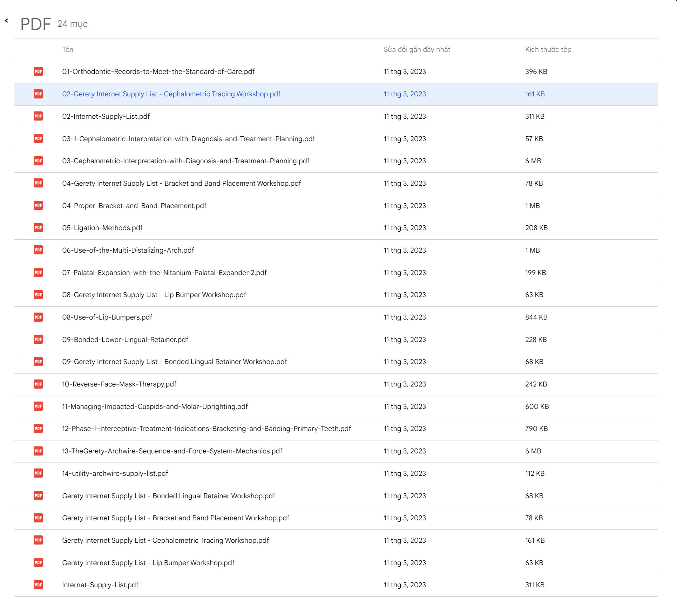Select 08-Use-of-Lip-Bumpers.pdf file name
Image resolution: width=677 pixels, height=616 pixels.
click(x=107, y=317)
